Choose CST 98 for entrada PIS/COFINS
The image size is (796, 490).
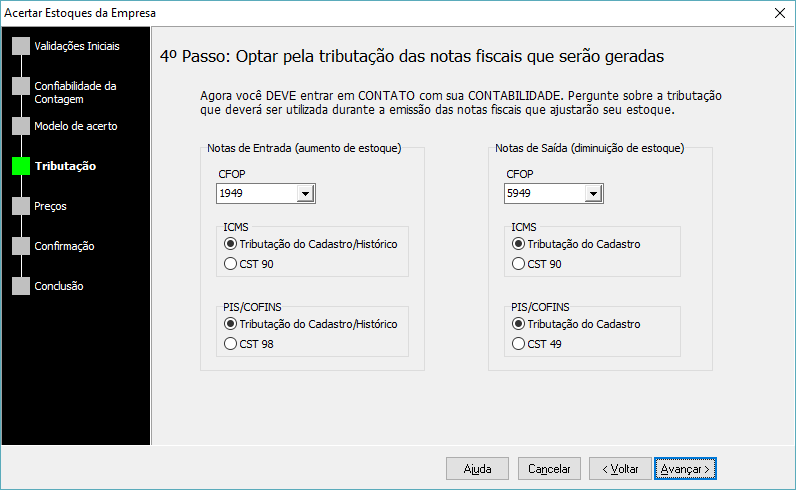click(230, 344)
